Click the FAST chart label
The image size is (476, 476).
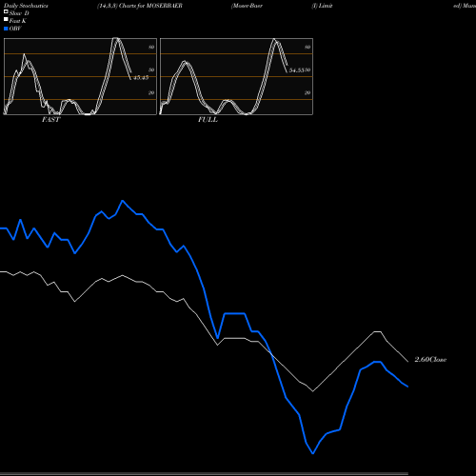click(50, 120)
